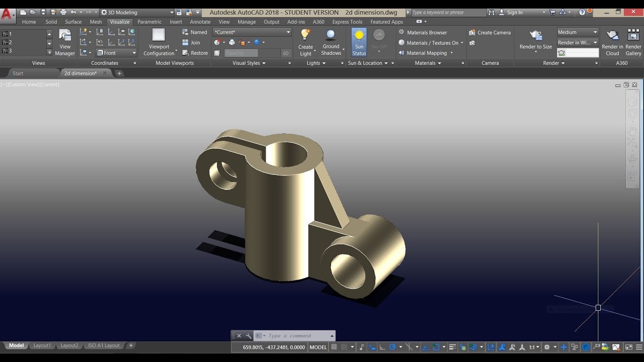Toggle the Sun Status button
The width and height of the screenshot is (644, 362).
click(359, 42)
